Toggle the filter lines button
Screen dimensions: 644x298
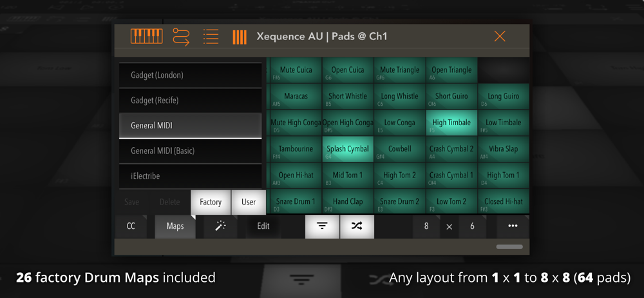(x=323, y=226)
